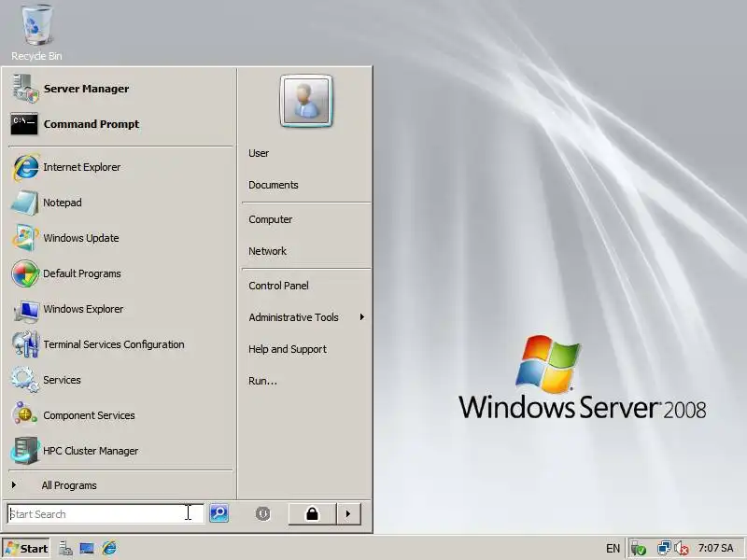Launch Command Prompt via its black icon

click(x=24, y=124)
